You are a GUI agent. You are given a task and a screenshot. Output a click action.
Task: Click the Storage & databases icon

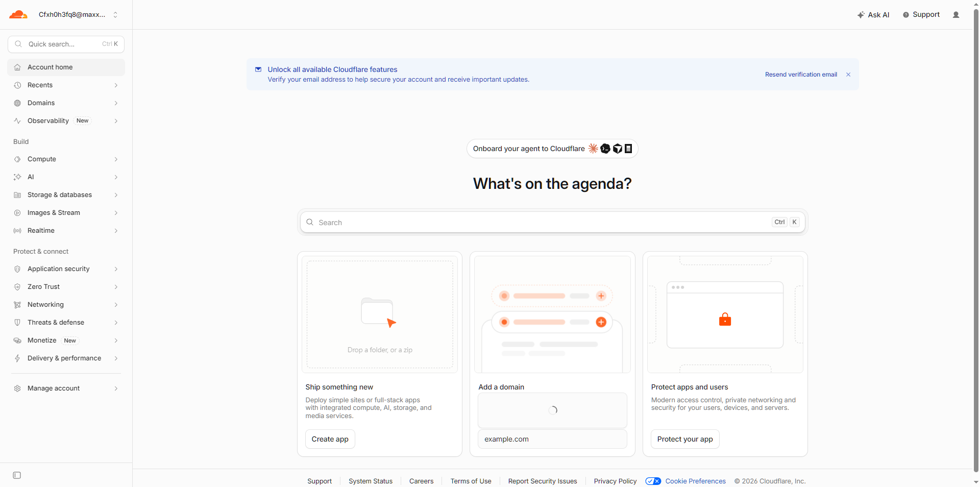click(17, 195)
